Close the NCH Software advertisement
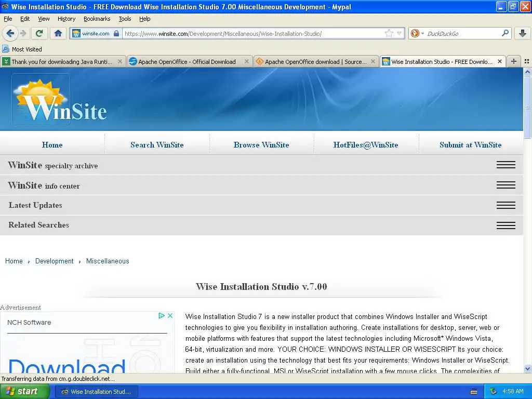532x399 pixels. pyautogui.click(x=170, y=315)
